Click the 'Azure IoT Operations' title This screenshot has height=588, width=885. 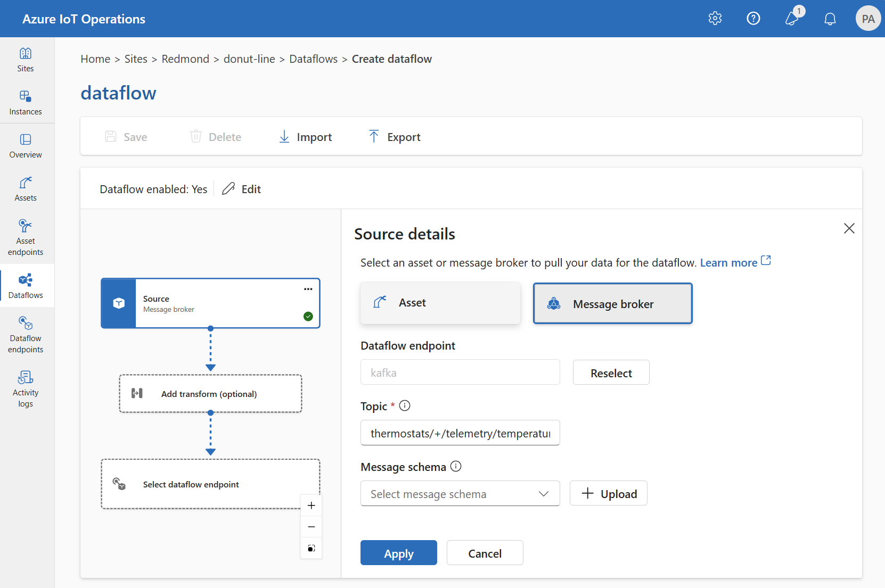pos(84,19)
